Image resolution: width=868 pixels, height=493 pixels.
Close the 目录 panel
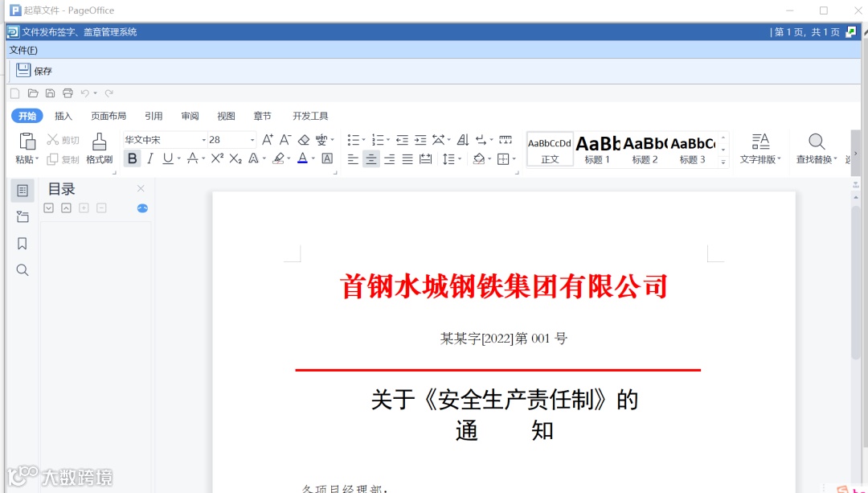click(141, 188)
